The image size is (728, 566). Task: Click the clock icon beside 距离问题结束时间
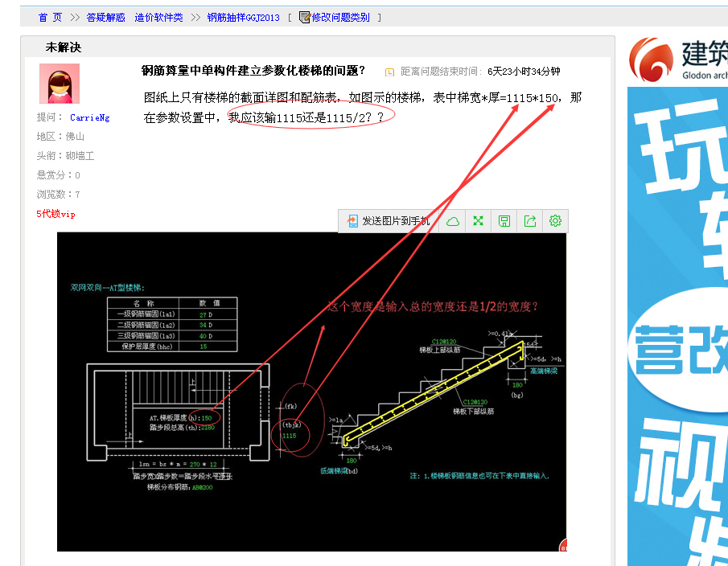[389, 72]
